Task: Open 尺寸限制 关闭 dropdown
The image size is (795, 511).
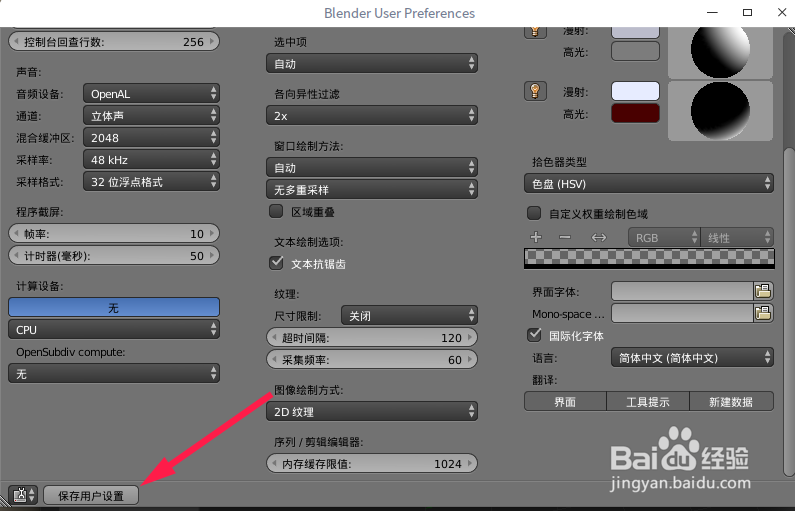Action: (x=409, y=315)
